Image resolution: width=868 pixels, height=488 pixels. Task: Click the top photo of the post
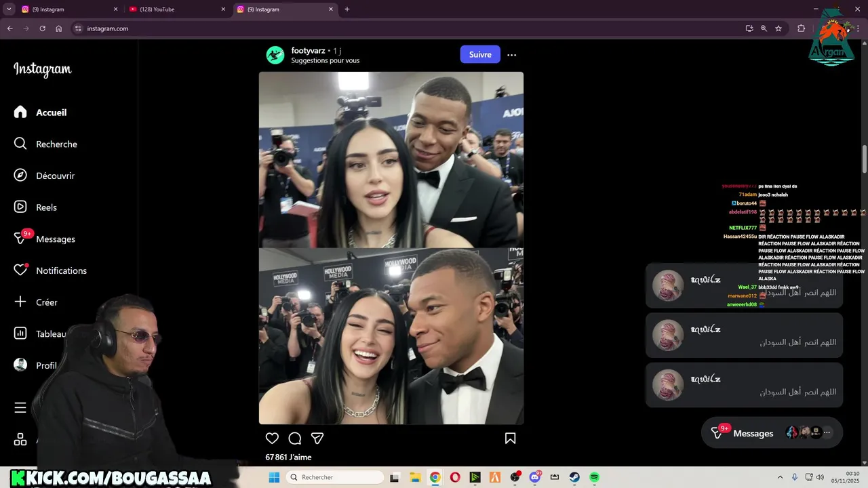[391, 160]
